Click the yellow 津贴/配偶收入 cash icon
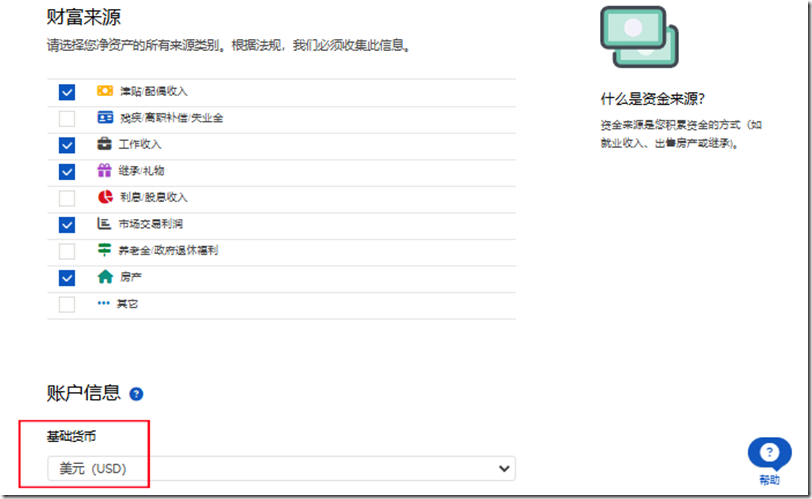This screenshot has height=499, width=812. (104, 91)
